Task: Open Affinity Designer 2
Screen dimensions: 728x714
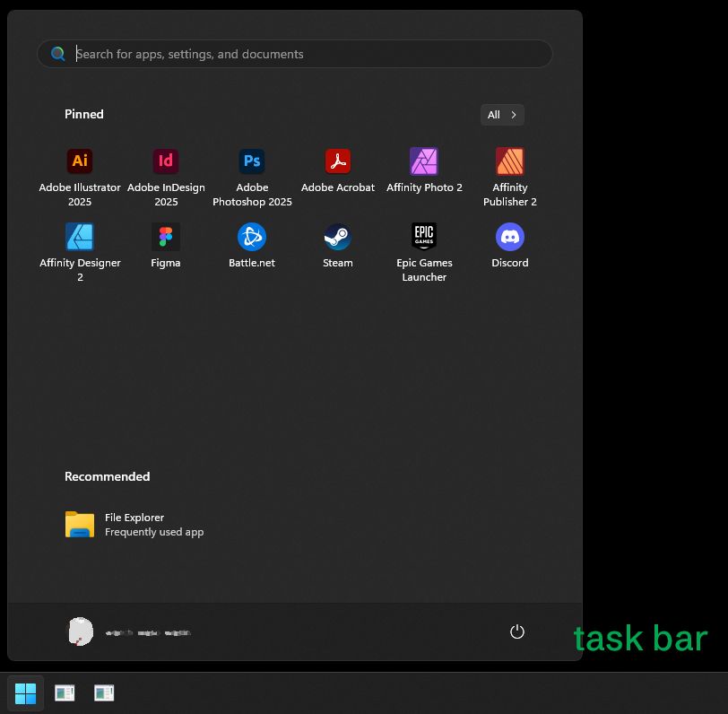Action: pyautogui.click(x=80, y=252)
